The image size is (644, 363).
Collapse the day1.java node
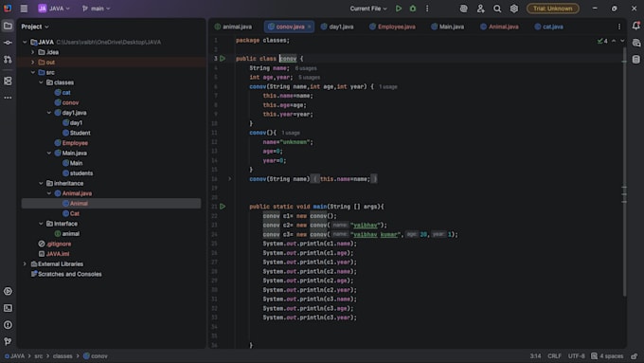click(49, 113)
